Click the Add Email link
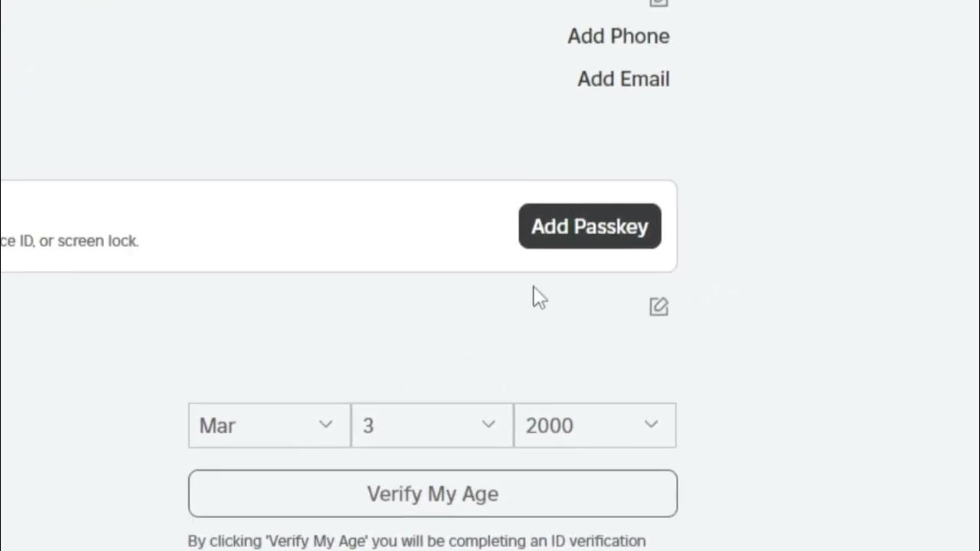980x551 pixels. point(623,79)
